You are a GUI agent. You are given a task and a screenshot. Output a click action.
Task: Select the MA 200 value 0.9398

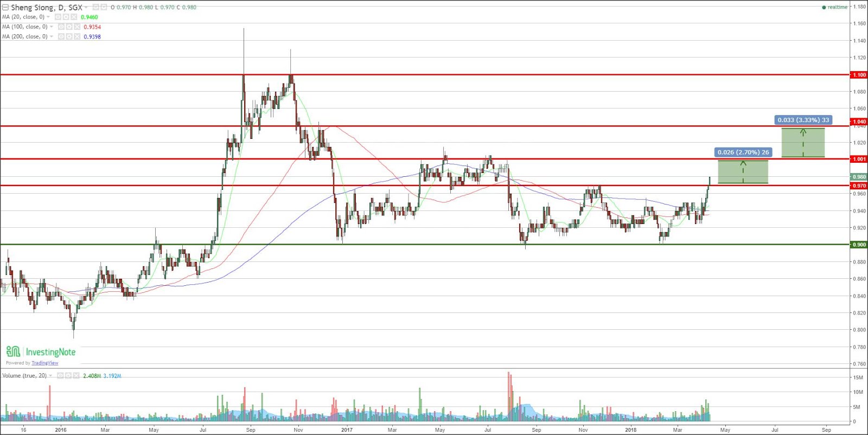point(92,37)
